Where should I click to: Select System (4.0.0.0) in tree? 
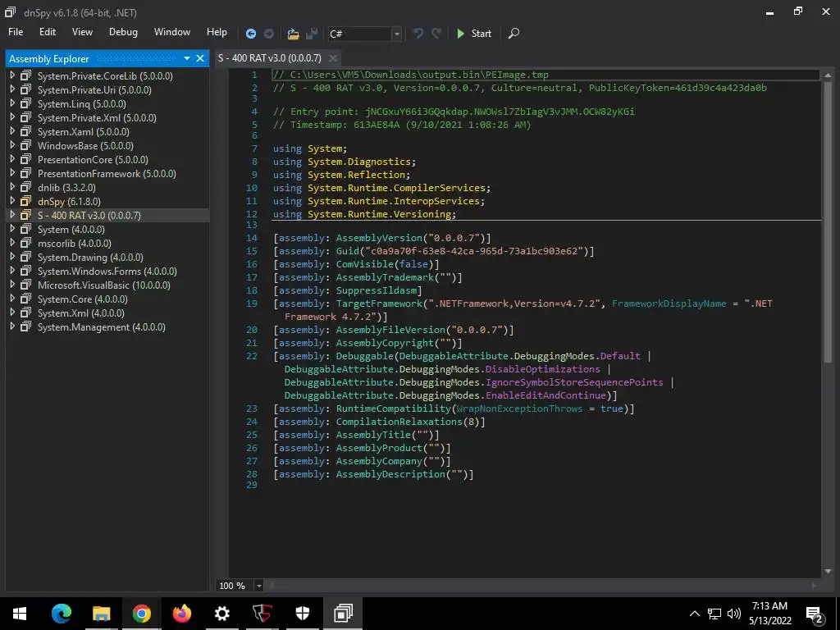click(x=71, y=230)
